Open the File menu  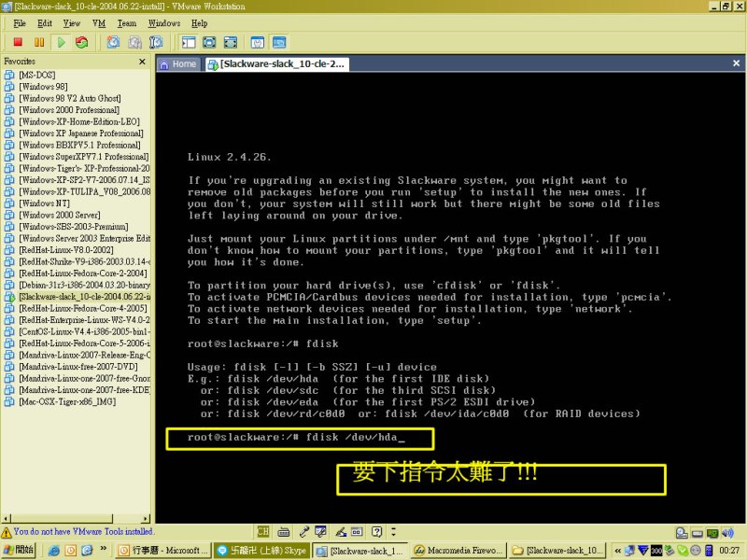[20, 23]
